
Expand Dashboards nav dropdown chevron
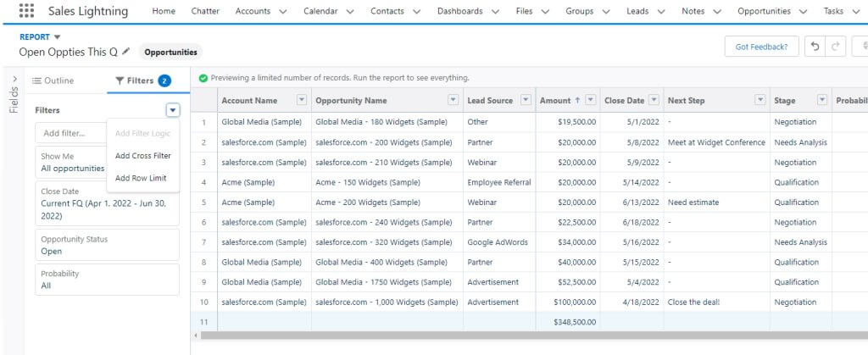495,12
